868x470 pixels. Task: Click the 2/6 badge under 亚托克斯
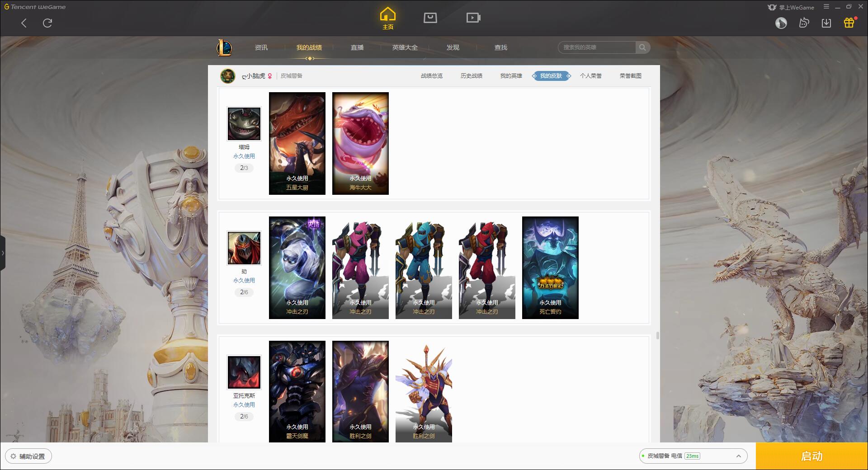244,417
